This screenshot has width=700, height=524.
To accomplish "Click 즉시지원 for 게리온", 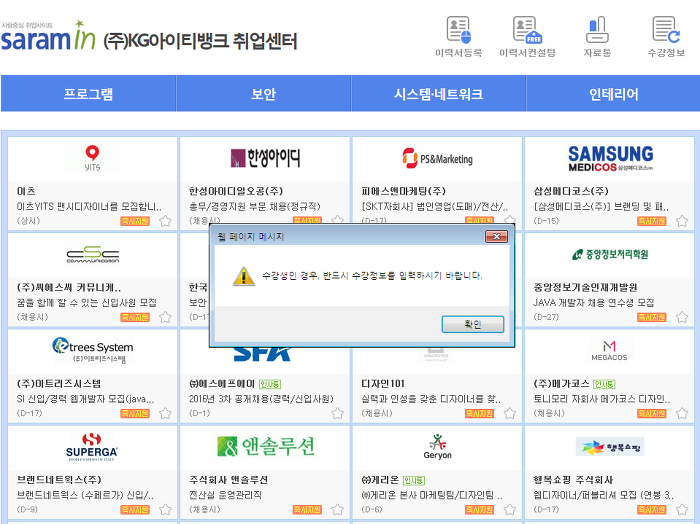I will coord(479,509).
